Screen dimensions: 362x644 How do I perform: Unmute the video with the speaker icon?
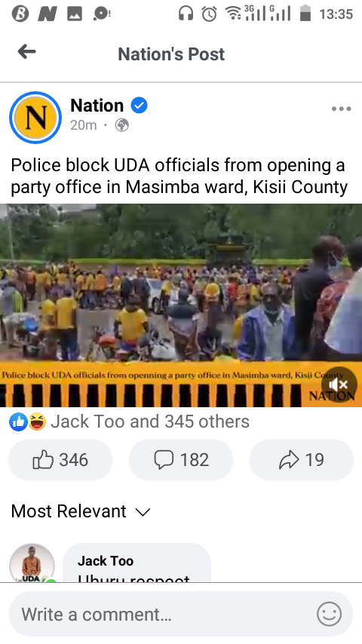pos(339,385)
